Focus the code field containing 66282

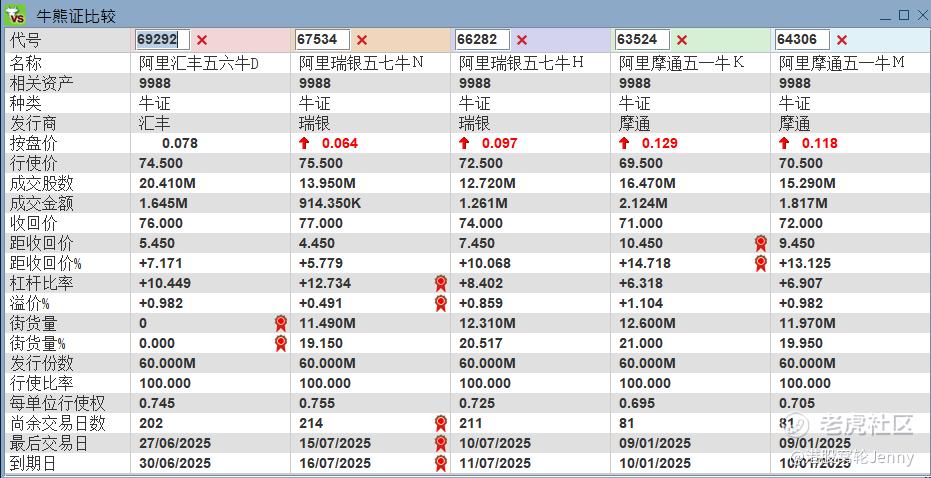click(482, 40)
